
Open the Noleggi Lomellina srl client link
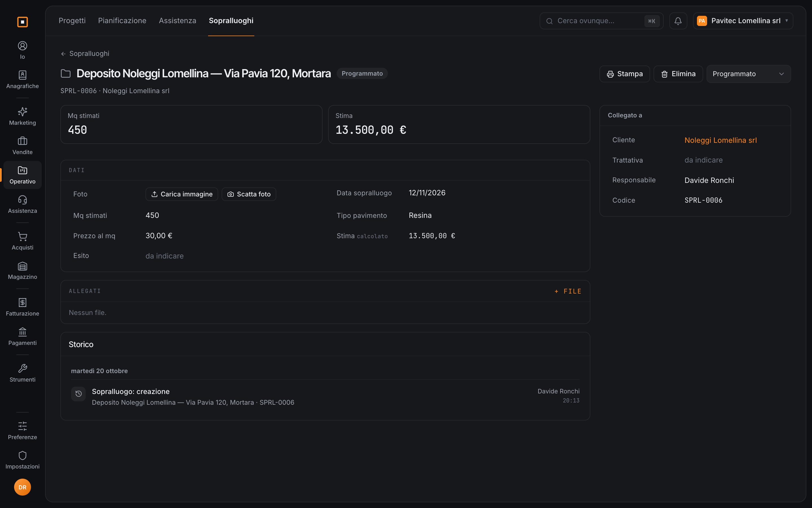click(720, 140)
